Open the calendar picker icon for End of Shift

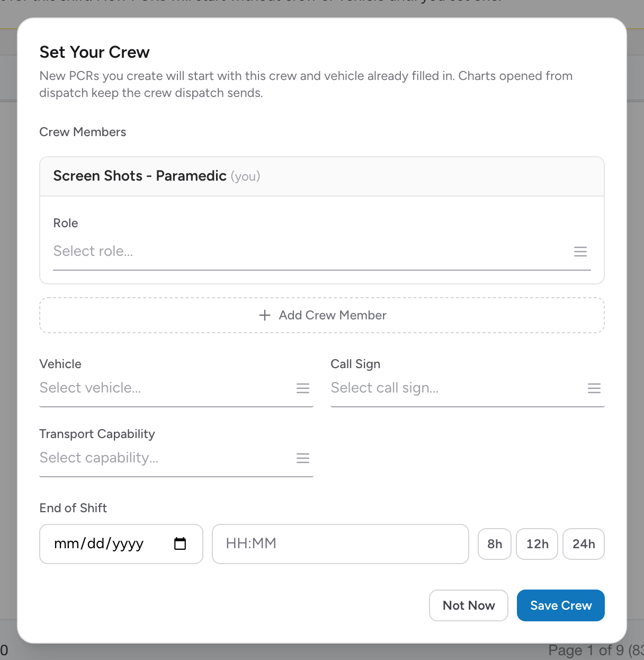tap(180, 543)
